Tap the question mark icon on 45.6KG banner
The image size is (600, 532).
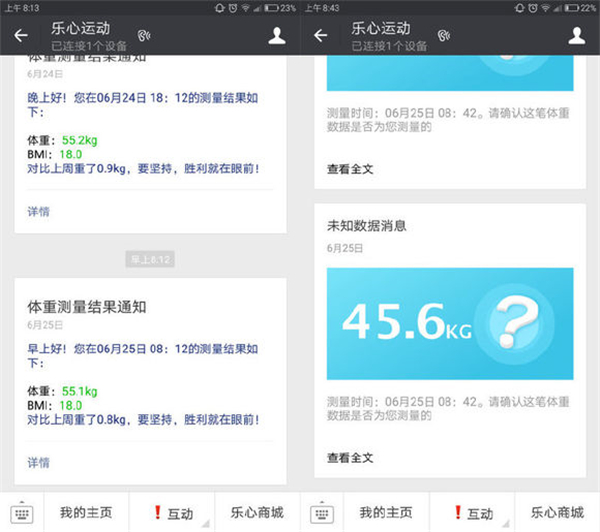(515, 324)
